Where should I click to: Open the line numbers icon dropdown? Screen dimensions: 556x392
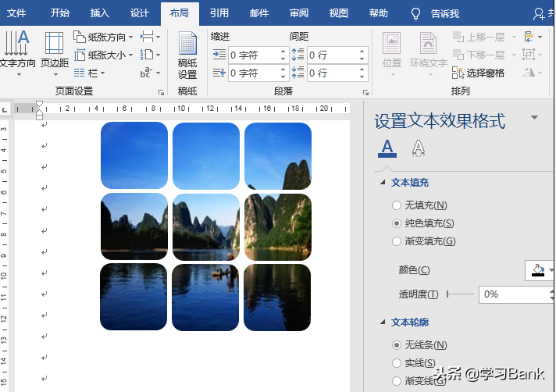(150, 55)
